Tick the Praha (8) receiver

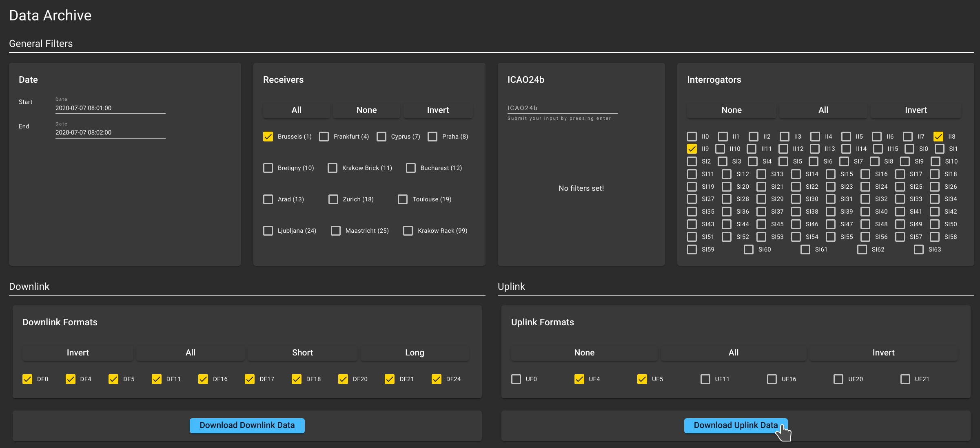[432, 137]
